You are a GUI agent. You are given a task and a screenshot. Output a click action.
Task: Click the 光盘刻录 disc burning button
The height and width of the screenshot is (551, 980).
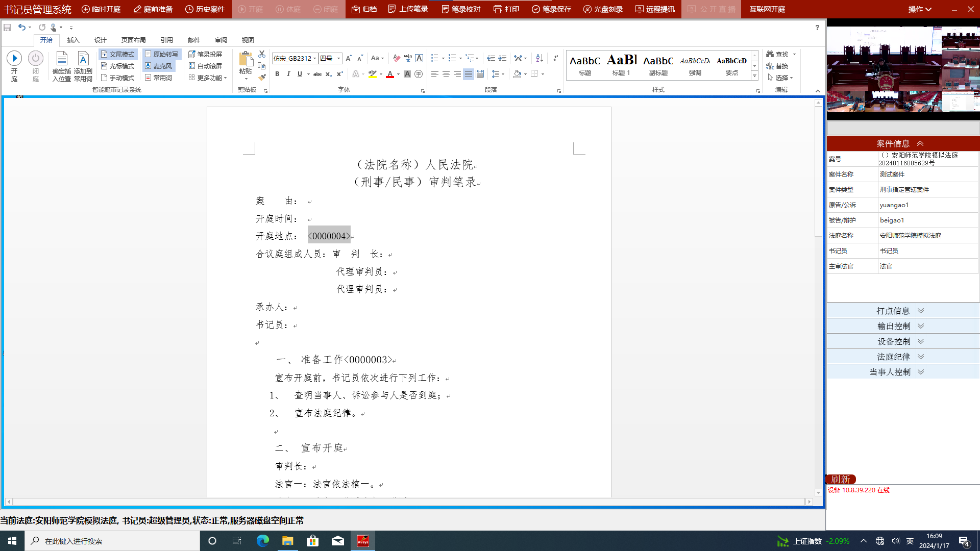pyautogui.click(x=603, y=9)
